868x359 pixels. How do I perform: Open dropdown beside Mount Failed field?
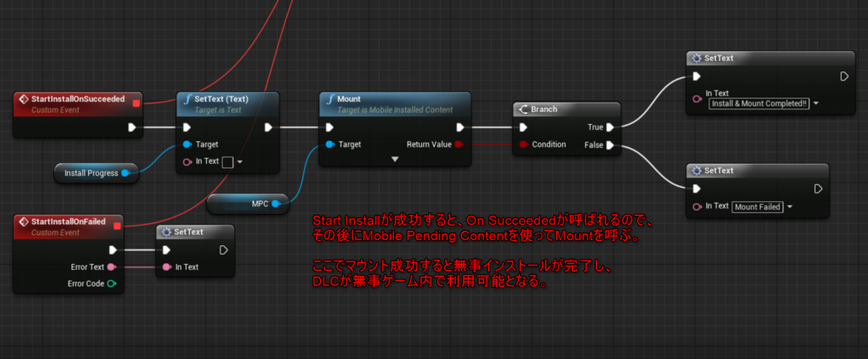(x=790, y=206)
